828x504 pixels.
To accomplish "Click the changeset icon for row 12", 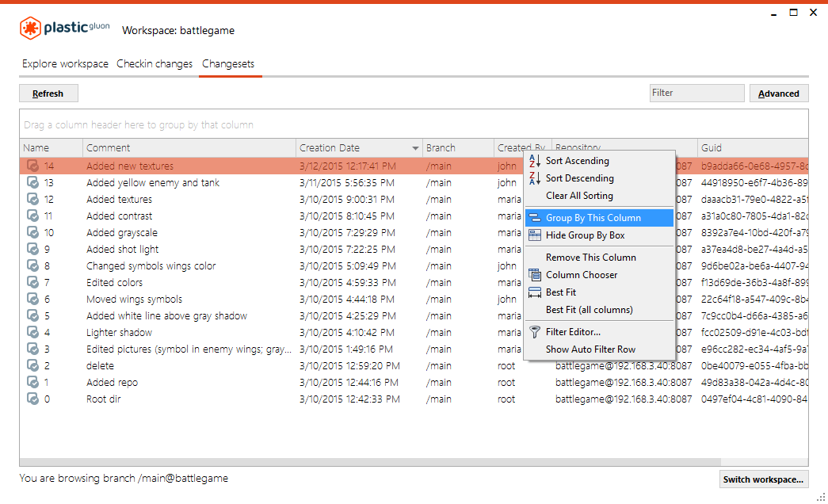I will tap(32, 199).
